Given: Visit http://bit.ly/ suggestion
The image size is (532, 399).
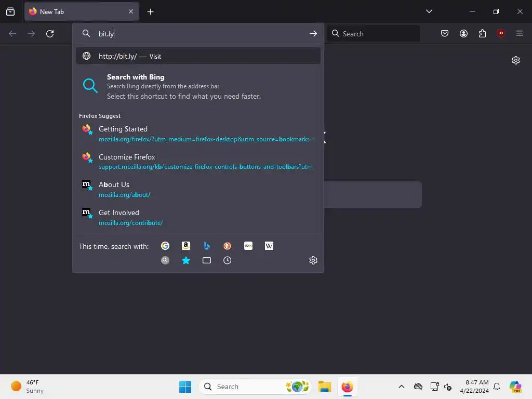Looking at the screenshot, I should [x=198, y=56].
